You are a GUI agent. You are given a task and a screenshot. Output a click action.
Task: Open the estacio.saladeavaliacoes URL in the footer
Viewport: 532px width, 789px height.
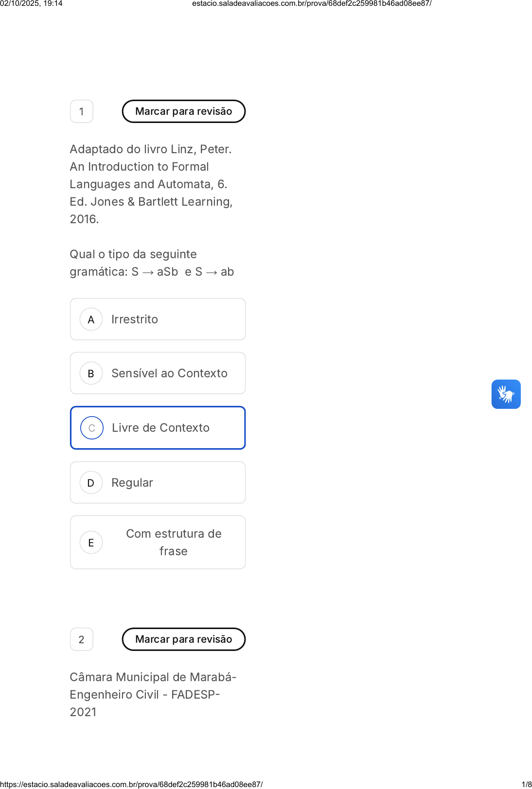click(x=131, y=784)
